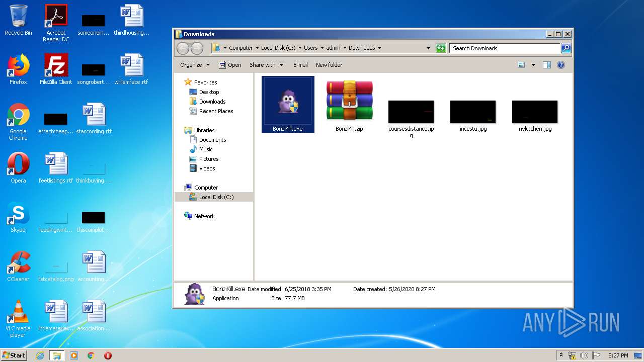Open Chrome from the taskbar
Viewport: 644px width, 362px height.
[x=91, y=355]
